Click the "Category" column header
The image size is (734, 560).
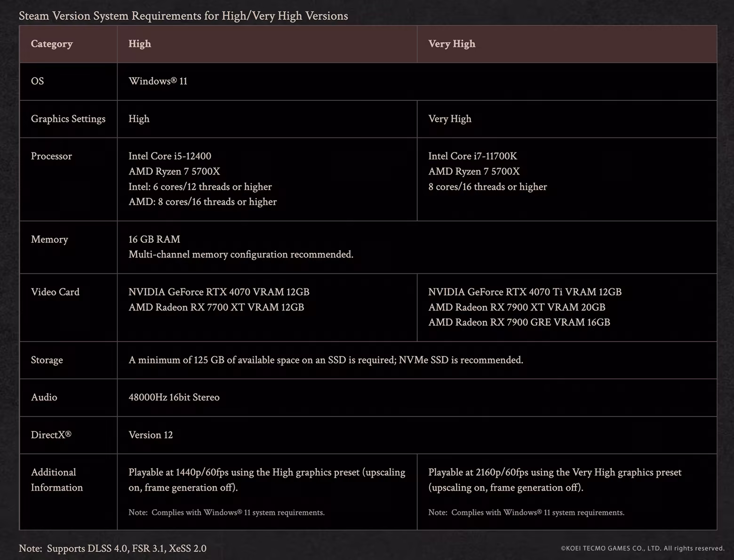(x=52, y=44)
